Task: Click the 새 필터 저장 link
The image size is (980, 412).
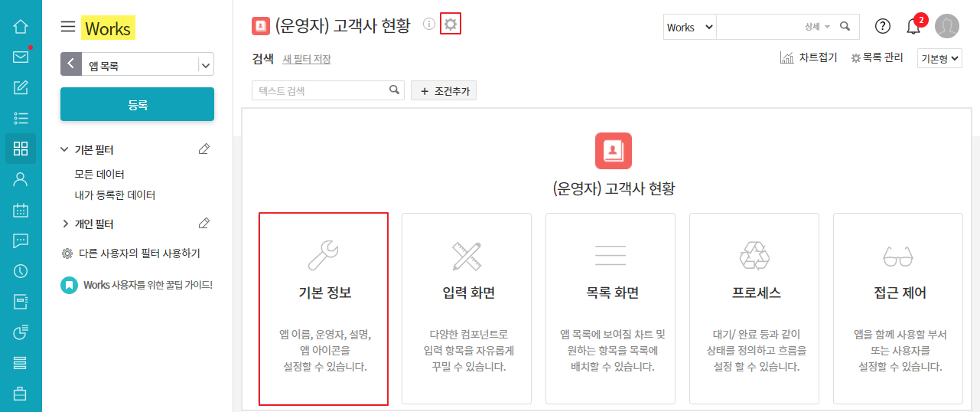Action: pyautogui.click(x=307, y=59)
